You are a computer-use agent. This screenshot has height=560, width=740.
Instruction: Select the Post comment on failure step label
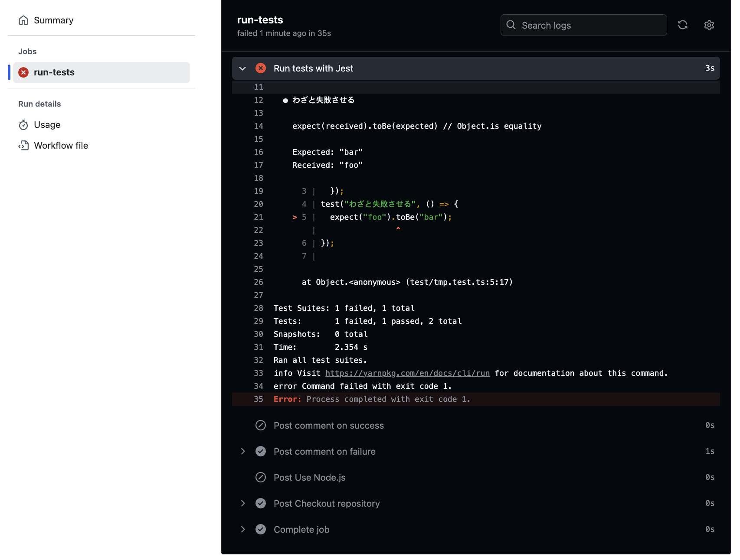click(x=324, y=452)
